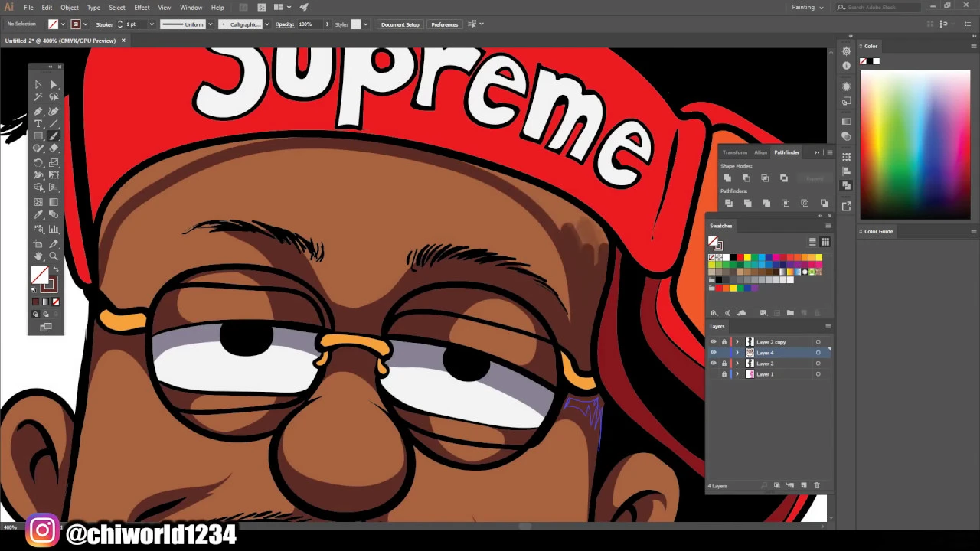Select the Perspective Grid tool

coord(54,187)
